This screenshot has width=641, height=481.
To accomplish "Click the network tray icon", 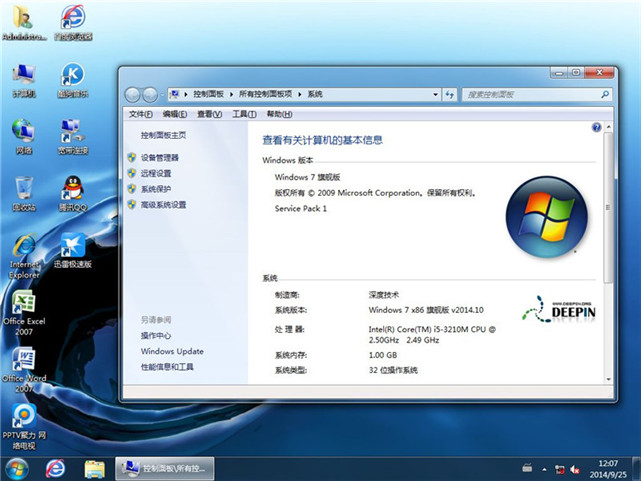I will click(559, 470).
